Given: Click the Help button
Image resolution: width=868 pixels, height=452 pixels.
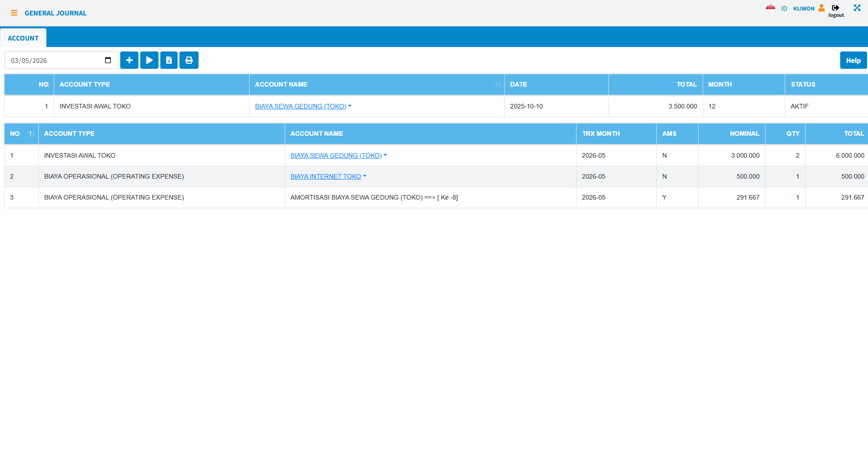Looking at the screenshot, I should 853,60.
